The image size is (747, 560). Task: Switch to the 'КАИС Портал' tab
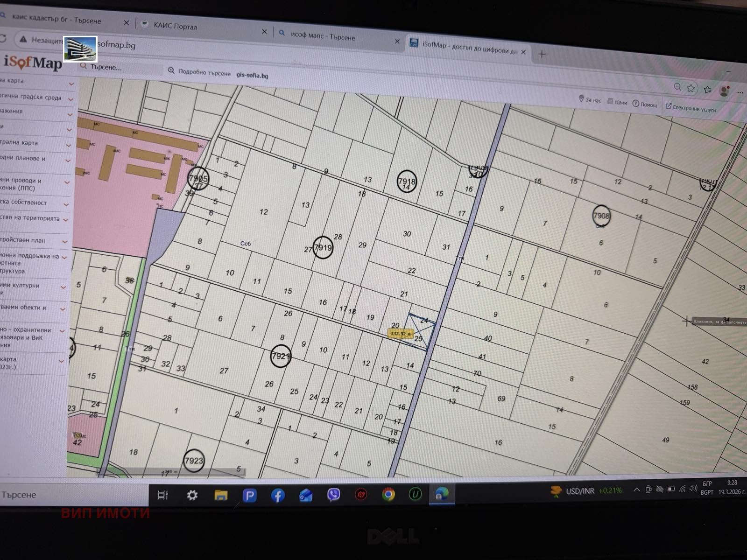[176, 26]
